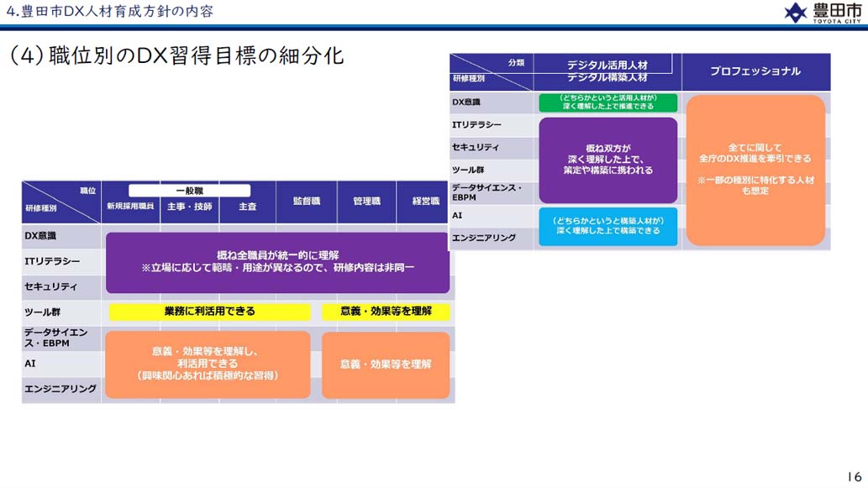The height and width of the screenshot is (488, 868).
Task: Select the yellow 意義・効果等を理解 bar
Action: (x=386, y=312)
